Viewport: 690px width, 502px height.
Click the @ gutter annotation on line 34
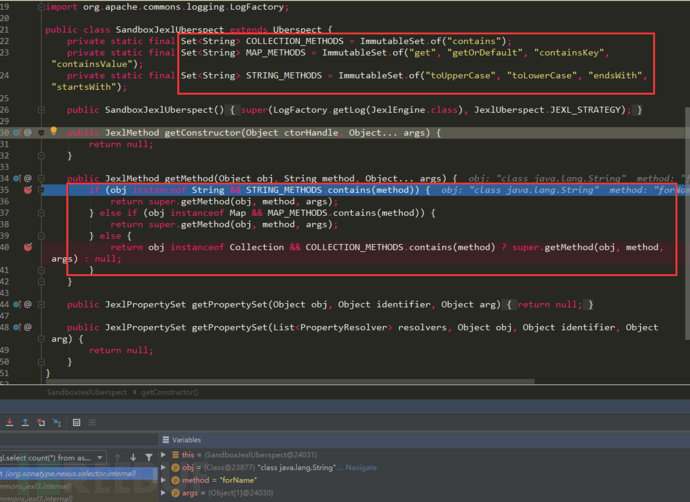[x=28, y=178]
